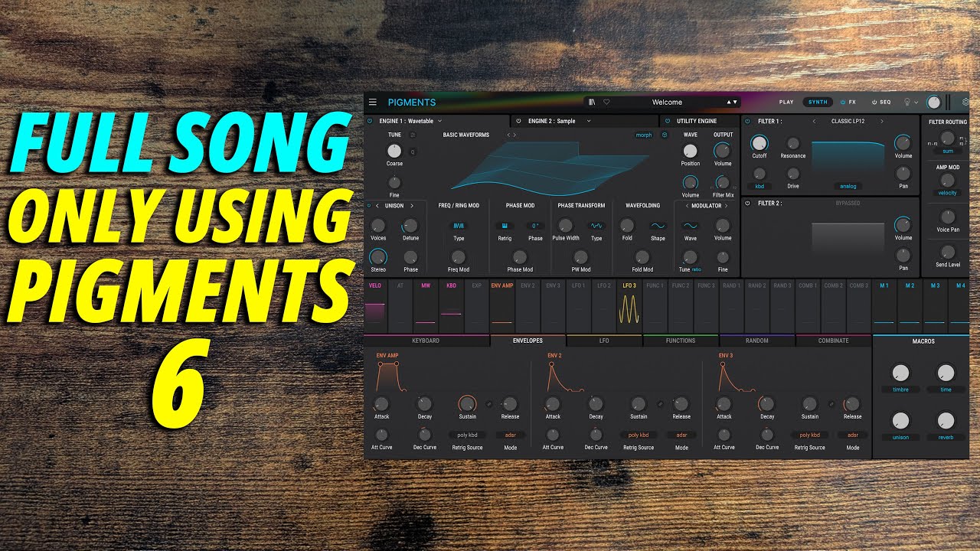
Task: Click the morph cube icon in Engine 1
Action: [x=664, y=135]
